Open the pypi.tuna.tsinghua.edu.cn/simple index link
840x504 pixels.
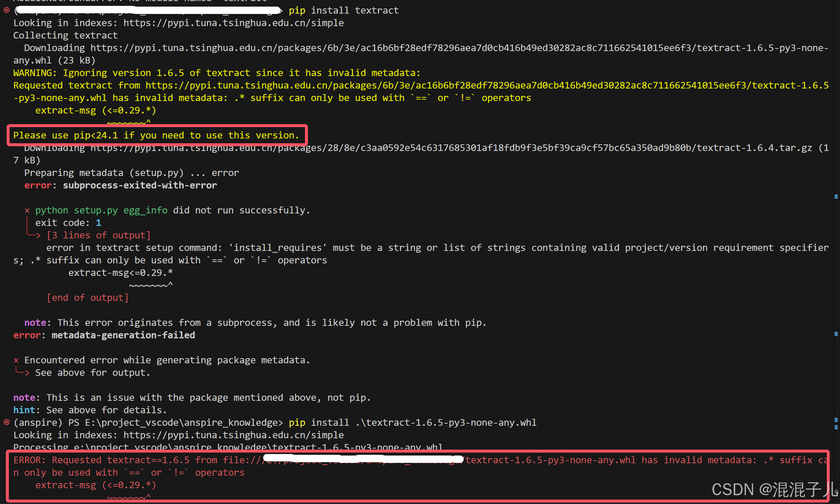point(234,23)
